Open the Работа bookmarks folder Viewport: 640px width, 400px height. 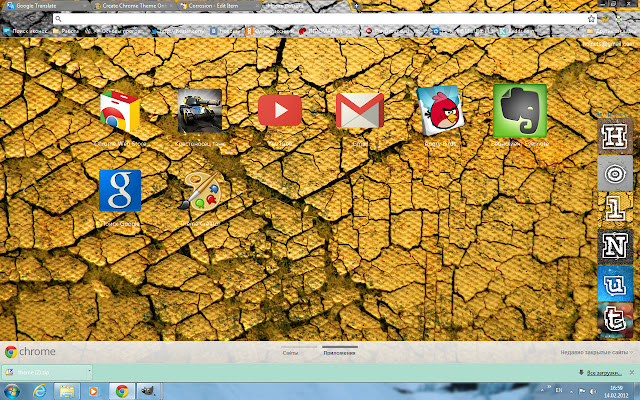tap(66, 31)
